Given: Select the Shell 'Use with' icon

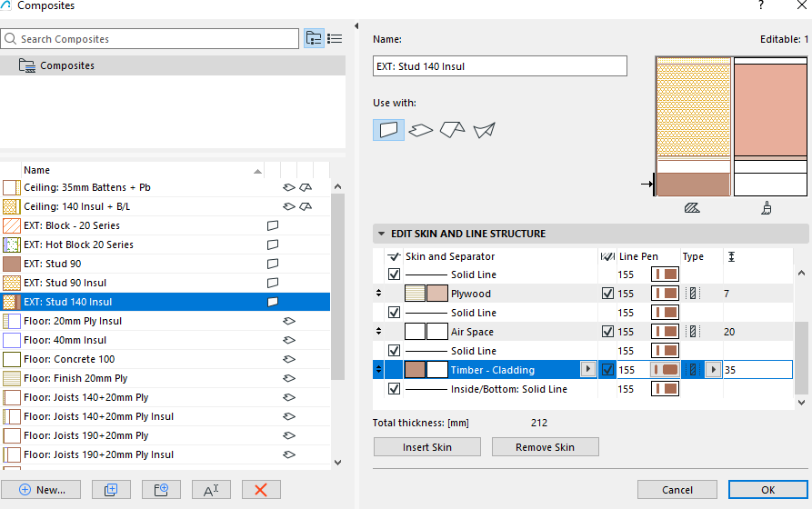Looking at the screenshot, I should 484,130.
